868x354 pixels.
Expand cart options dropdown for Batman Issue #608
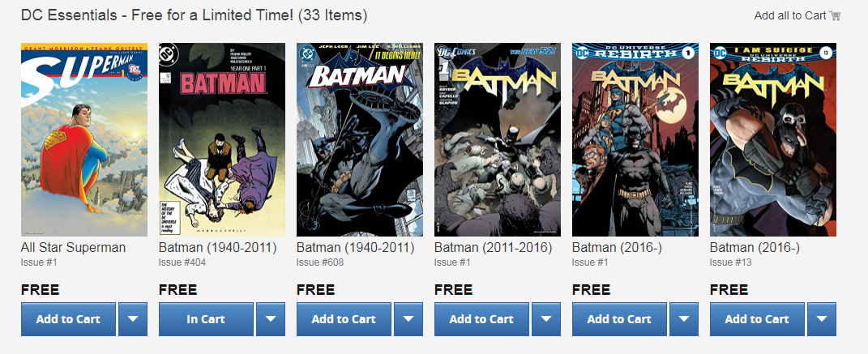click(408, 319)
